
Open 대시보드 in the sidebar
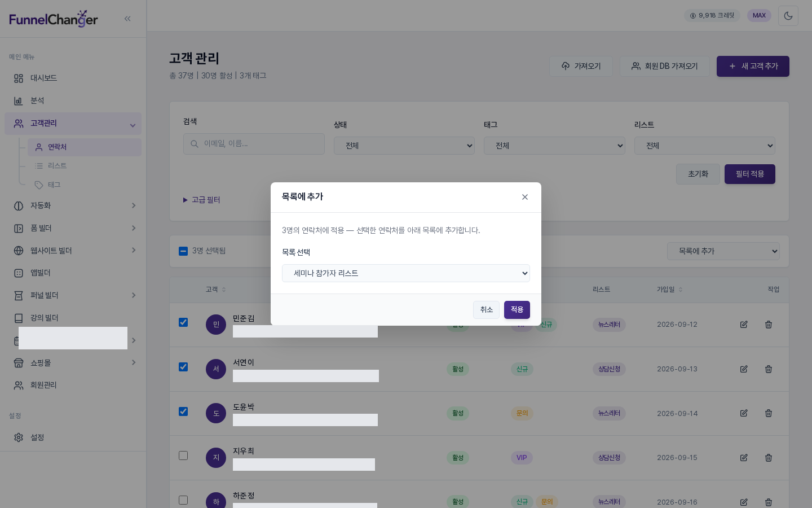(x=73, y=78)
